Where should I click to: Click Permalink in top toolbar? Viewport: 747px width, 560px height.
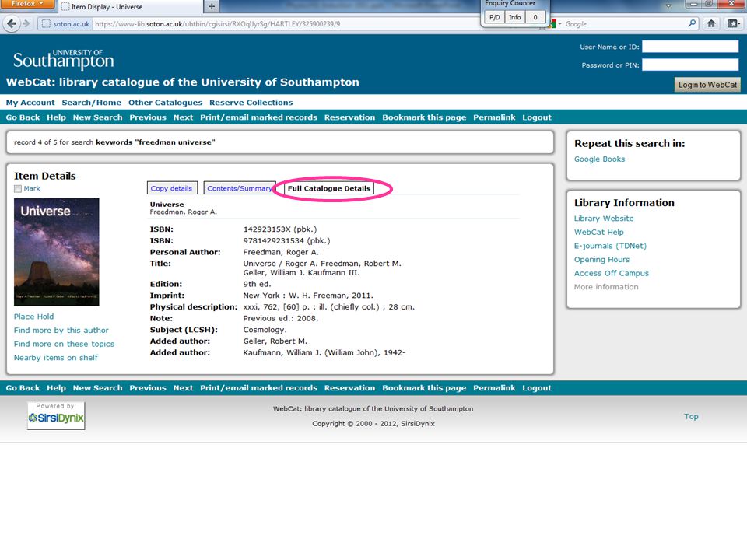click(494, 117)
